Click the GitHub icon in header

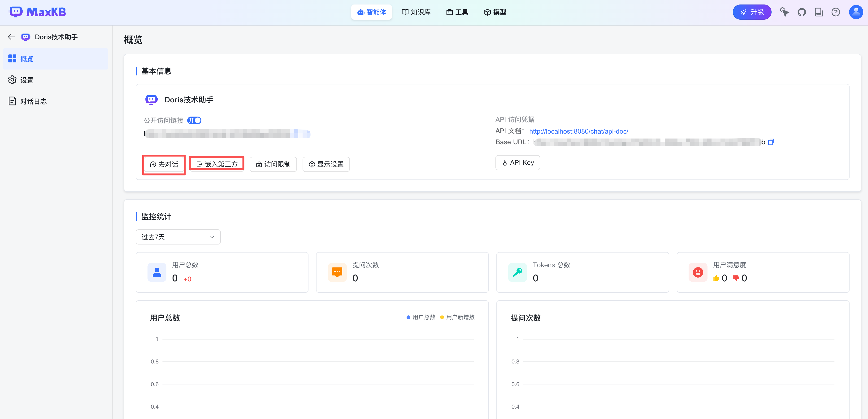click(802, 13)
